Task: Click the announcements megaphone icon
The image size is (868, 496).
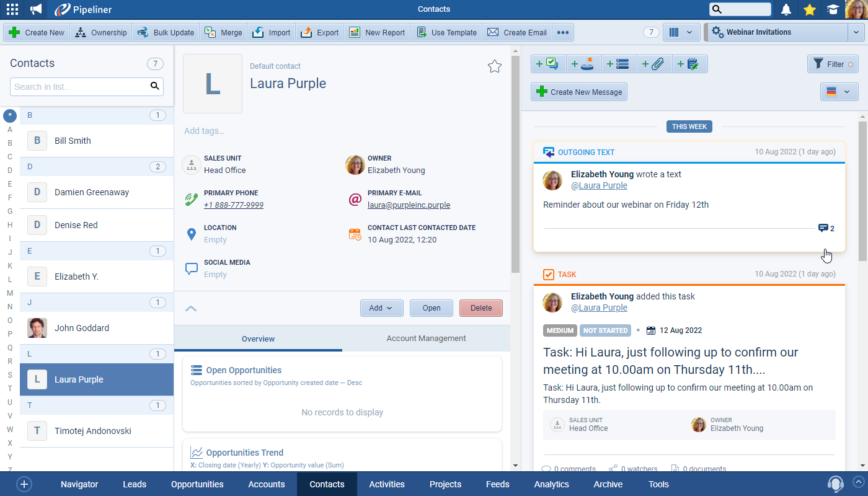Action: click(x=36, y=9)
